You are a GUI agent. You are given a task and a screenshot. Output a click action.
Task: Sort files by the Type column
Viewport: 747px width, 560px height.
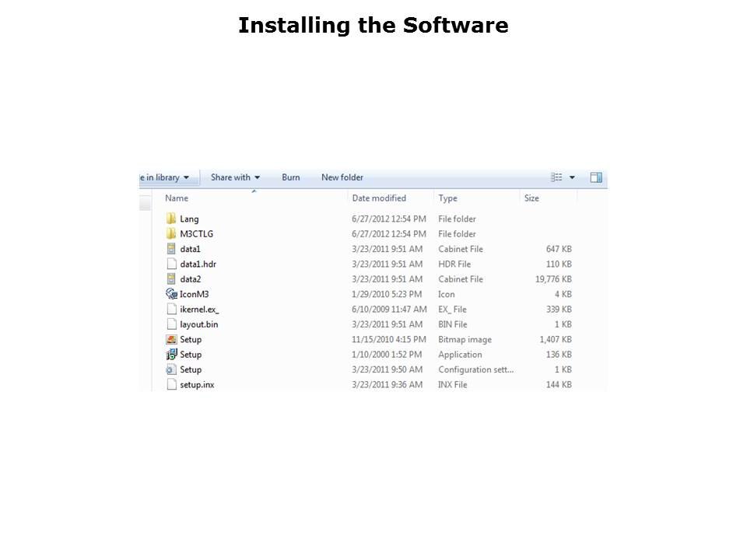[x=447, y=198]
